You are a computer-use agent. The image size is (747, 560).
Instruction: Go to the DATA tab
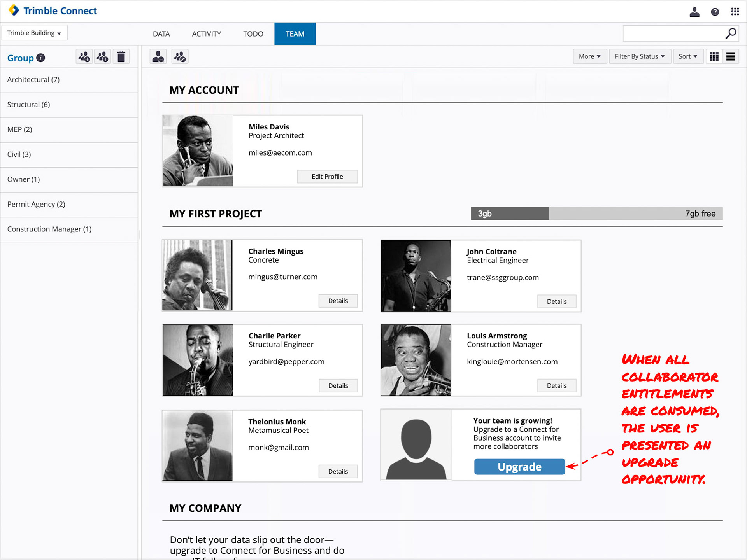(x=161, y=34)
